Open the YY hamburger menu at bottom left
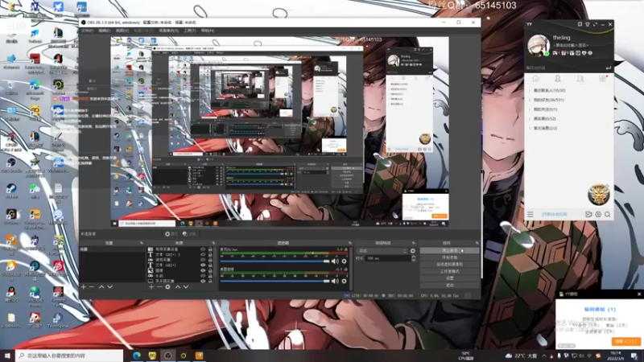This screenshot has width=644, height=362. 530,214
